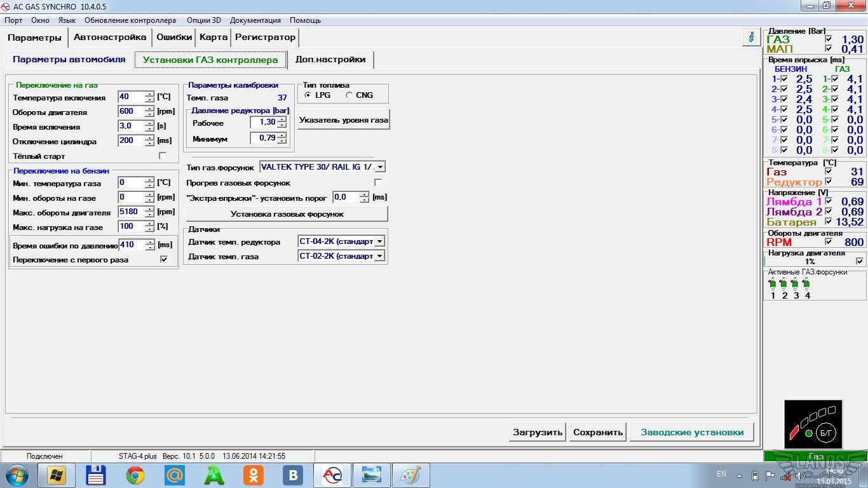
Task: Open the Документация menu
Action: 255,20
